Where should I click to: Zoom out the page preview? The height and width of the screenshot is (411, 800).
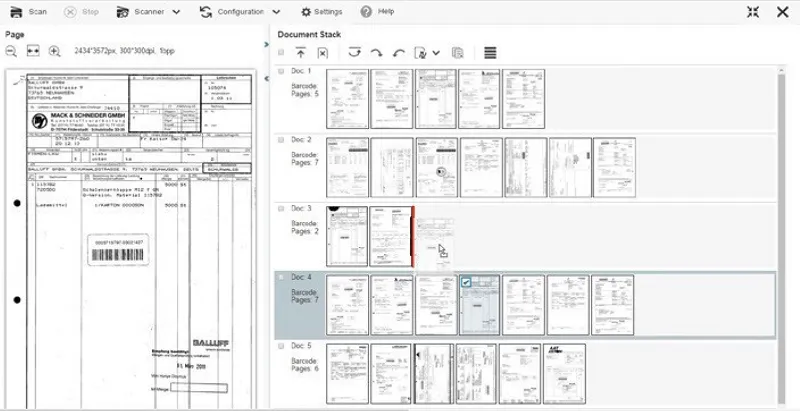click(x=11, y=51)
